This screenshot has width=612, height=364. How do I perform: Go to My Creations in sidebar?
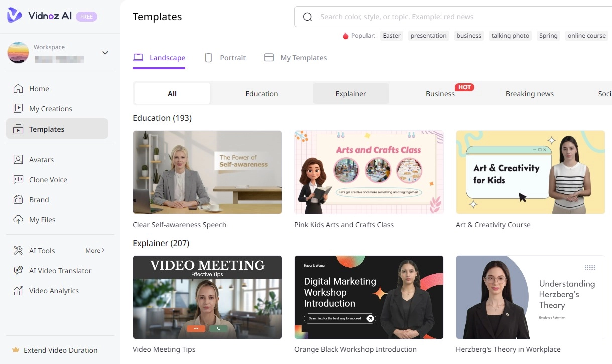coord(50,109)
